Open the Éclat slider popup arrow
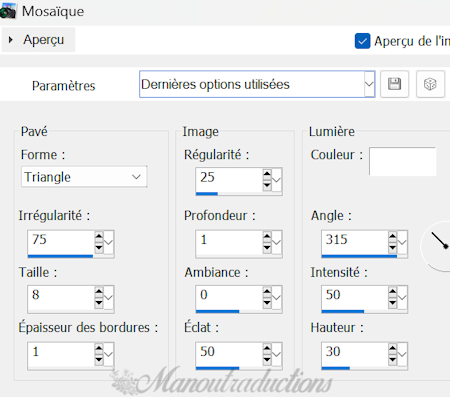The width and height of the screenshot is (450, 397). [277, 354]
